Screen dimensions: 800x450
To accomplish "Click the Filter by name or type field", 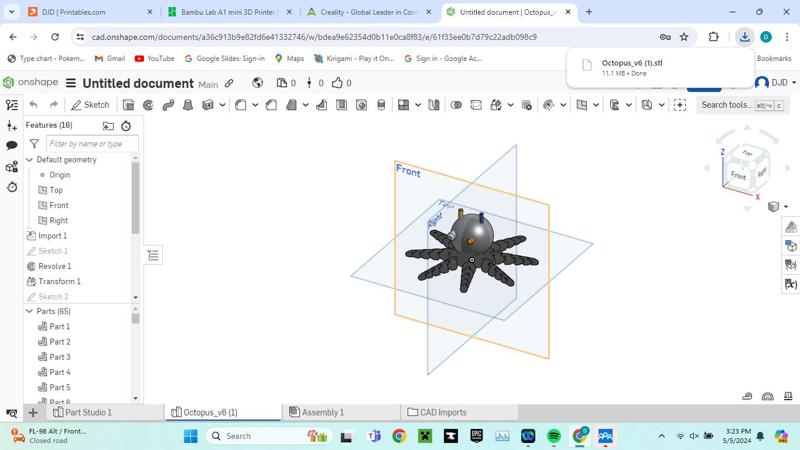I will pos(92,144).
